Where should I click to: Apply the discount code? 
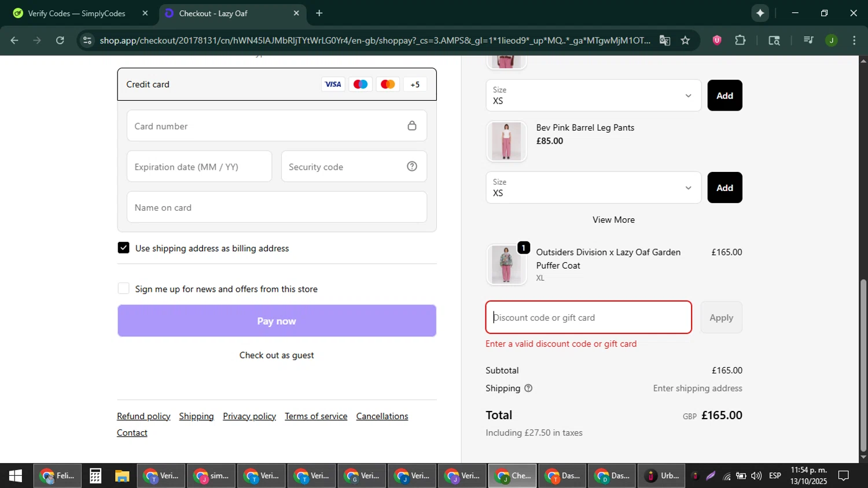pyautogui.click(x=721, y=317)
